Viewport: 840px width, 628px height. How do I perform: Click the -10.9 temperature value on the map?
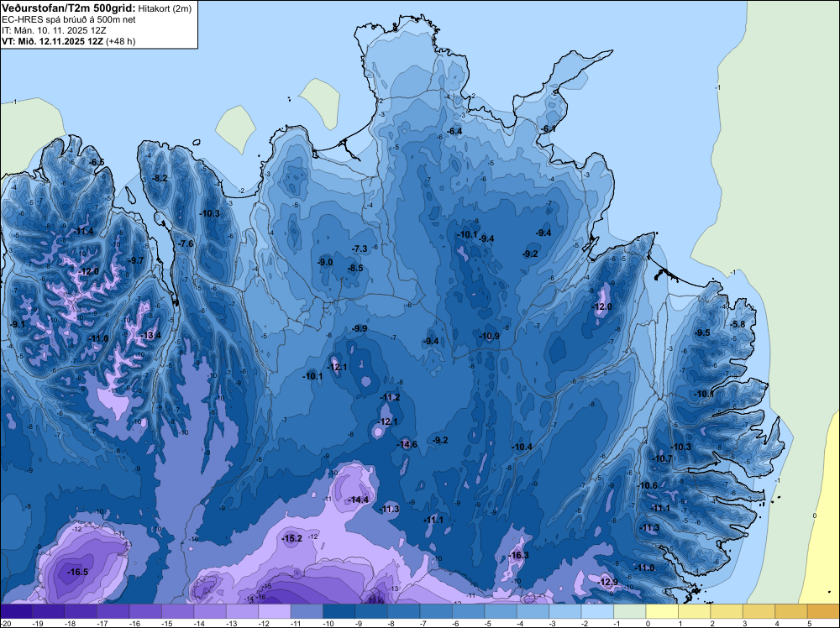tap(489, 336)
